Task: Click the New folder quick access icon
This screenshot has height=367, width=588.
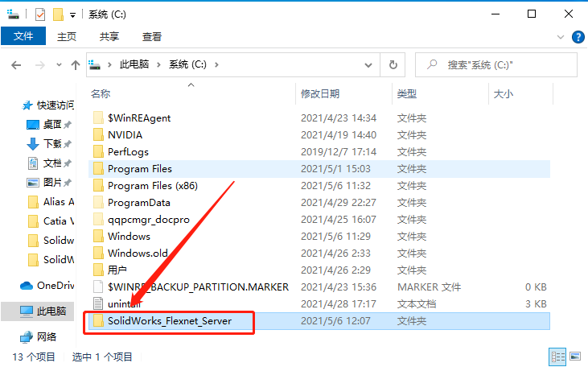Action: 58,14
